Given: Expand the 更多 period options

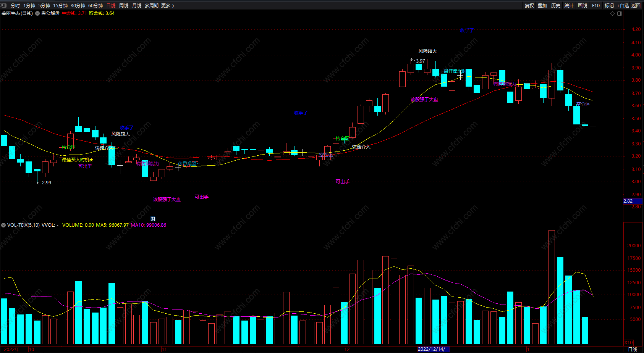Looking at the screenshot, I should click(167, 5).
